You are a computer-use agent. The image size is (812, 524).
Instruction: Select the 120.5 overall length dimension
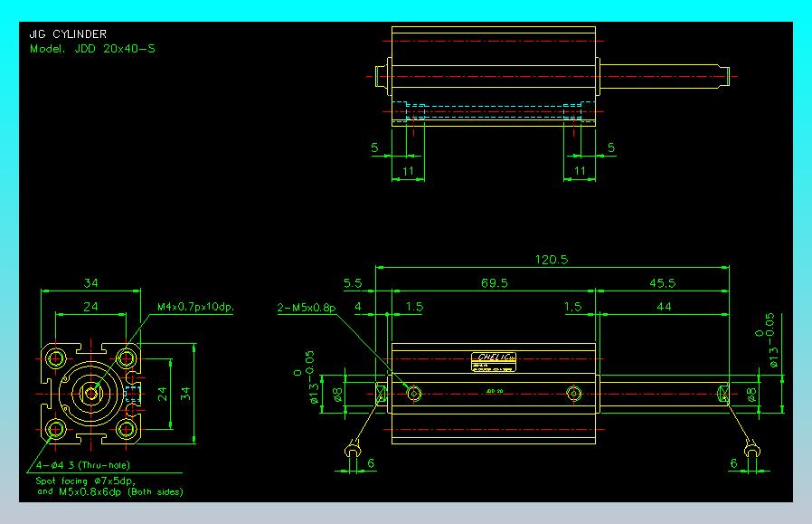(x=551, y=259)
